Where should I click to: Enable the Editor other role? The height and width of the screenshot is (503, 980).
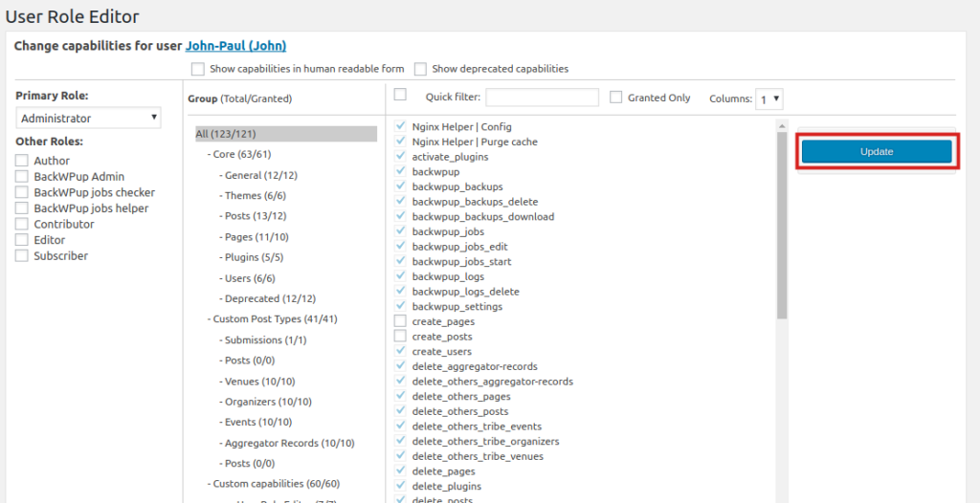tap(22, 240)
